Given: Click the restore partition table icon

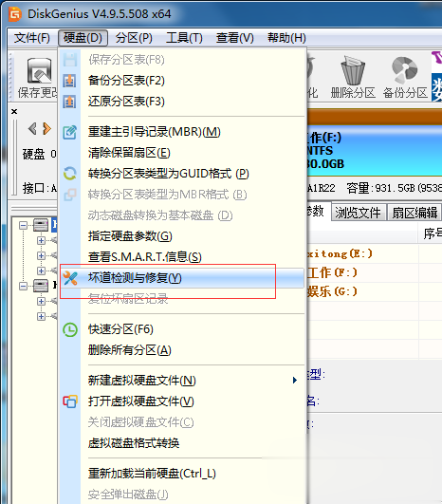Looking at the screenshot, I should click(69, 102).
